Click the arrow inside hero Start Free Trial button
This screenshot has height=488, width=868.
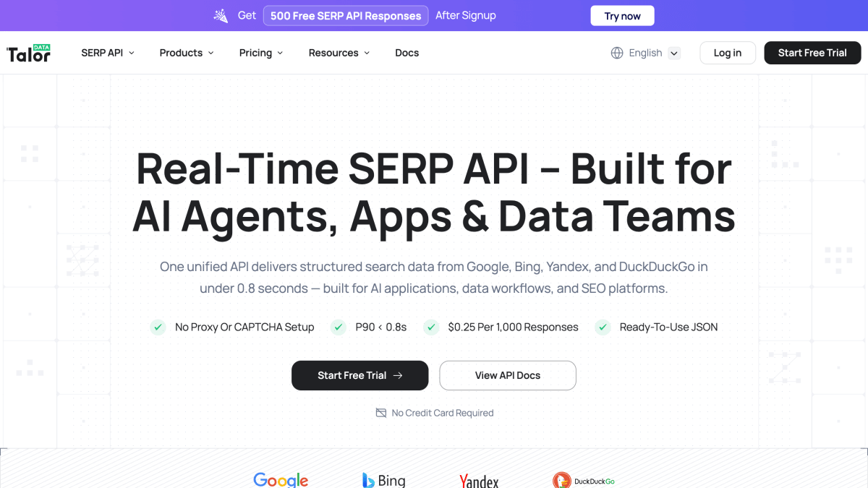pos(398,376)
